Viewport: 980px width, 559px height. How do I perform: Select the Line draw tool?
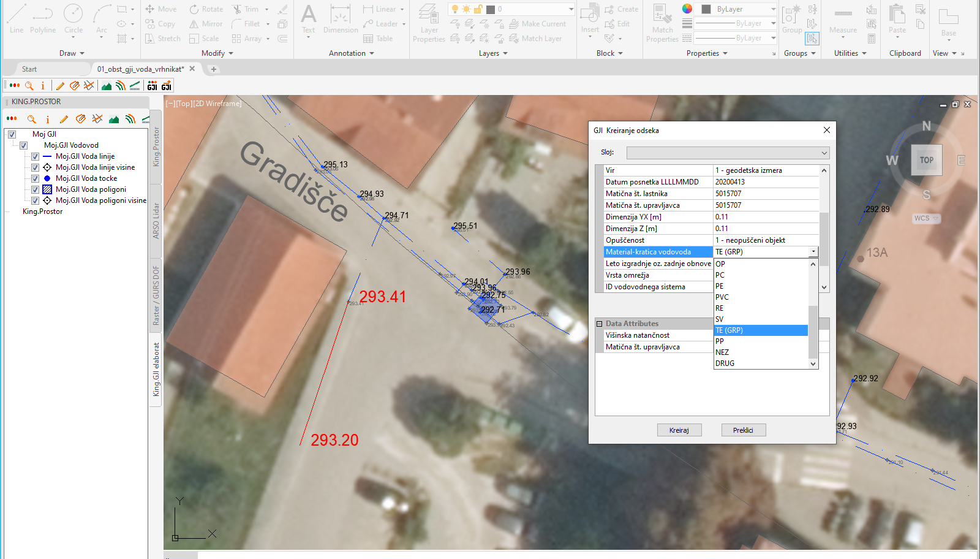(x=17, y=18)
